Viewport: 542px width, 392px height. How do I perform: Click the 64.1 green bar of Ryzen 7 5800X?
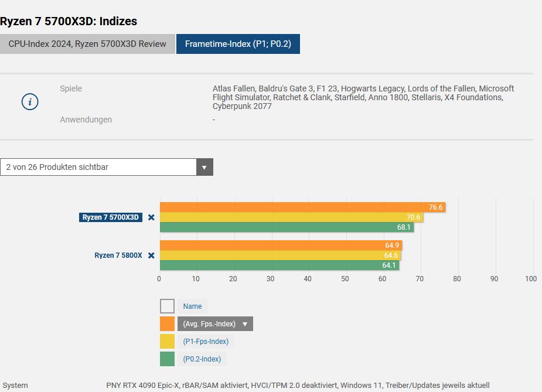point(279,265)
